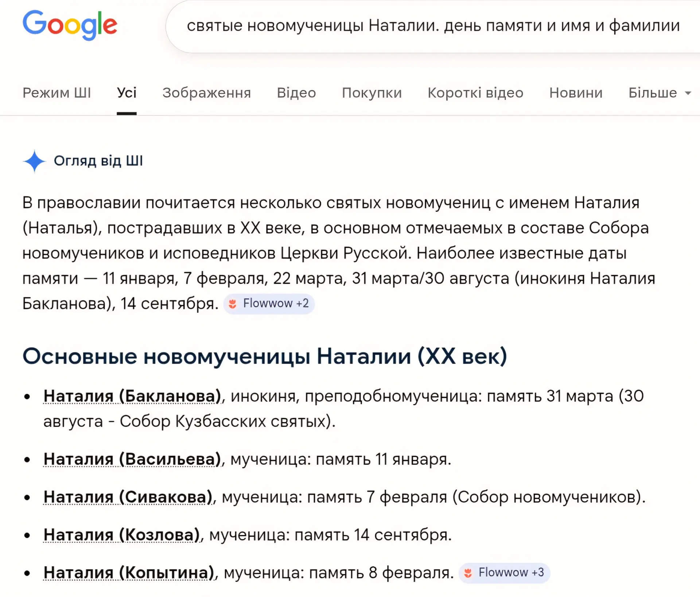The height and width of the screenshot is (597, 700).
Task: Click the Flowwow +3 source chip
Action: tap(504, 573)
